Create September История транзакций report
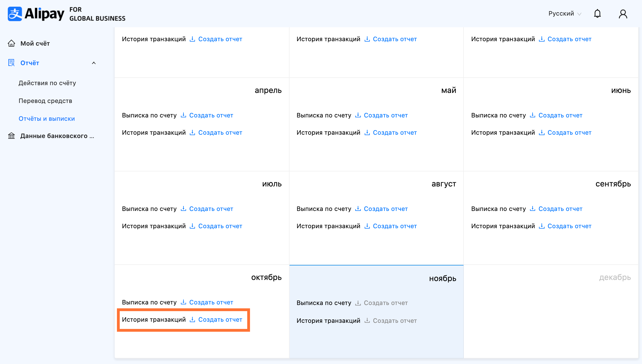 click(569, 226)
